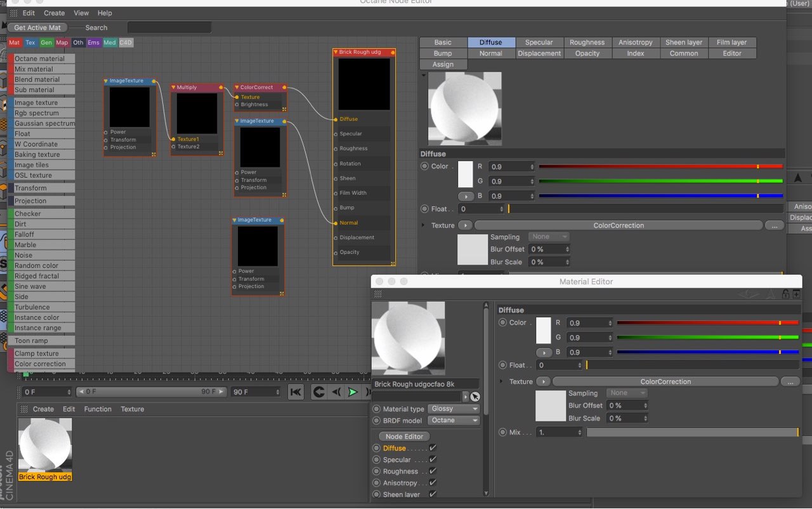Open the Create menu in Node Editor
Viewport: 812px width, 509px height.
point(55,13)
